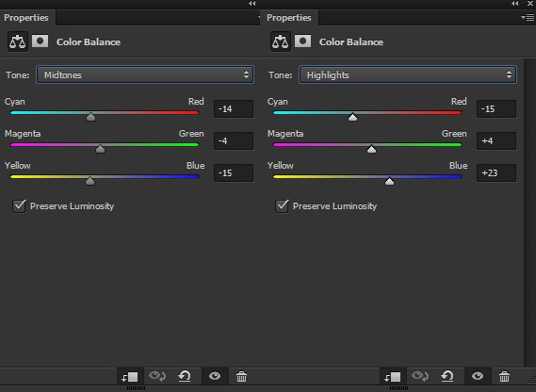Click the view previous state icon in the Highlights panel
This screenshot has width=536, height=392.
pos(420,376)
